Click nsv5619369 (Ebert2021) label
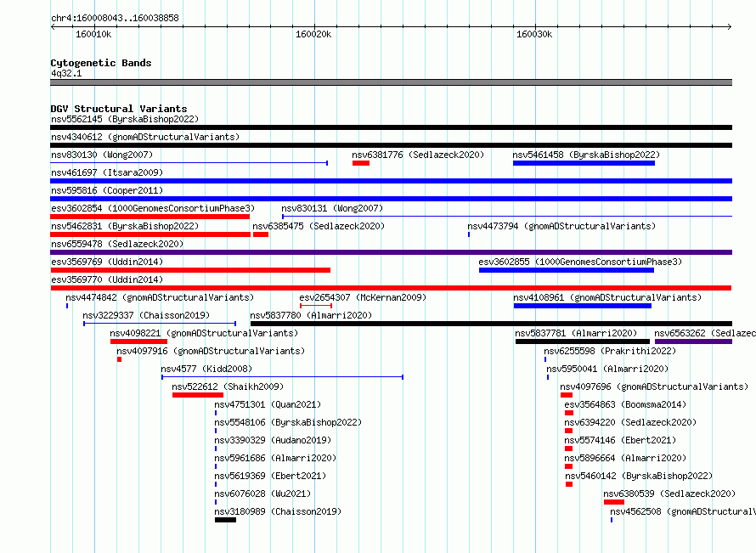The height and width of the screenshot is (553, 756). pyautogui.click(x=270, y=476)
